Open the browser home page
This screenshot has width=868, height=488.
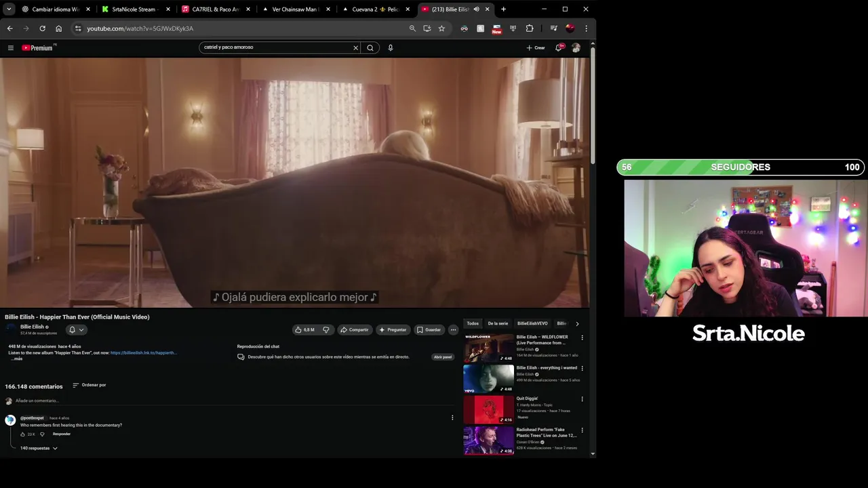tap(58, 28)
